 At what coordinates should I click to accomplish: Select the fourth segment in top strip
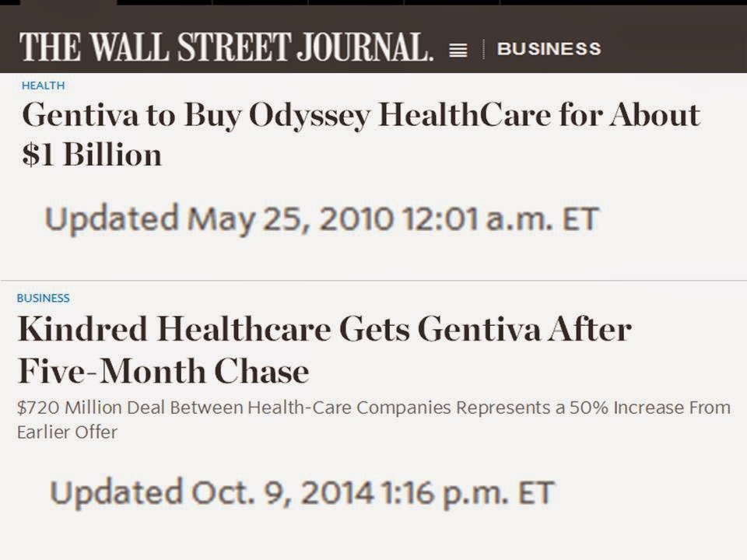coord(356,2)
